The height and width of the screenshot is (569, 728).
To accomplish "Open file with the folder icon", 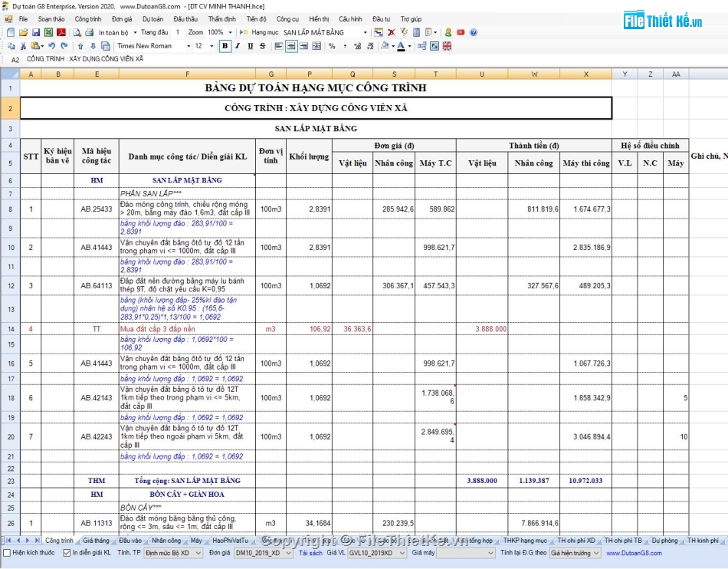I will pyautogui.click(x=23, y=32).
